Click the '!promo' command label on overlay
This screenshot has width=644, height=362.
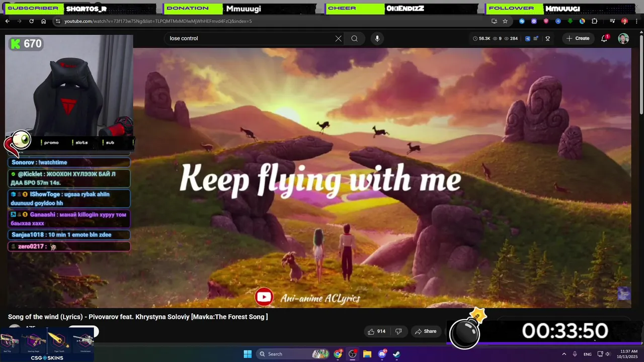49,142
